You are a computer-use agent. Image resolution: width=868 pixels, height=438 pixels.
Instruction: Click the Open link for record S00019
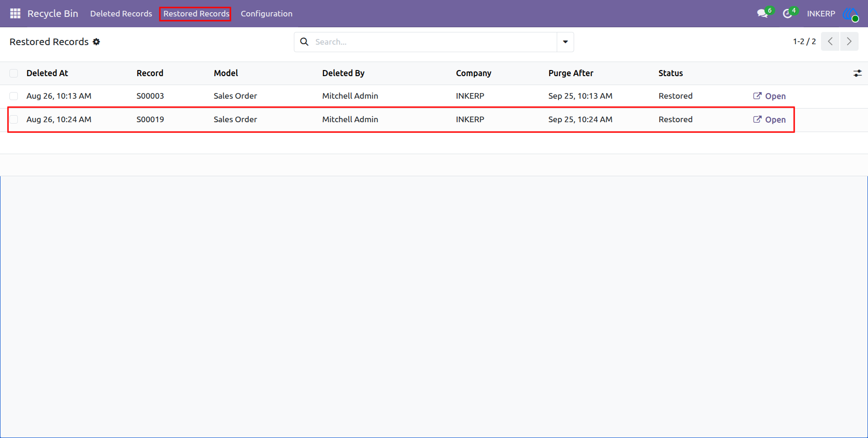click(769, 119)
